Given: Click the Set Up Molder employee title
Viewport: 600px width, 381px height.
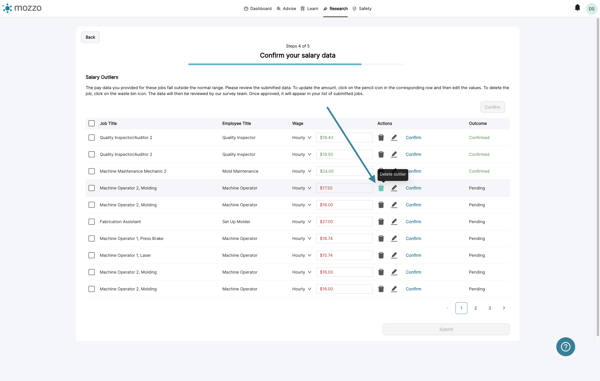Looking at the screenshot, I should (x=236, y=221).
